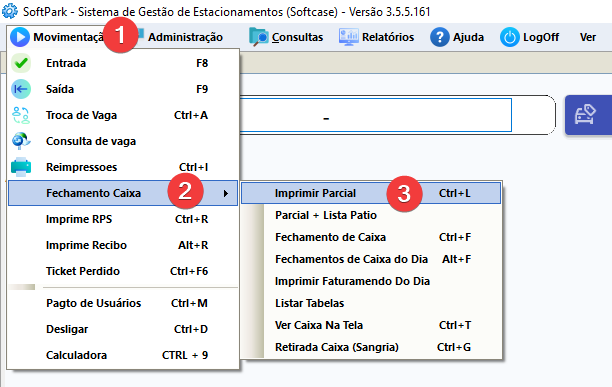Click the Troca de Vaga swap icon
The width and height of the screenshot is (612, 387).
click(21, 115)
